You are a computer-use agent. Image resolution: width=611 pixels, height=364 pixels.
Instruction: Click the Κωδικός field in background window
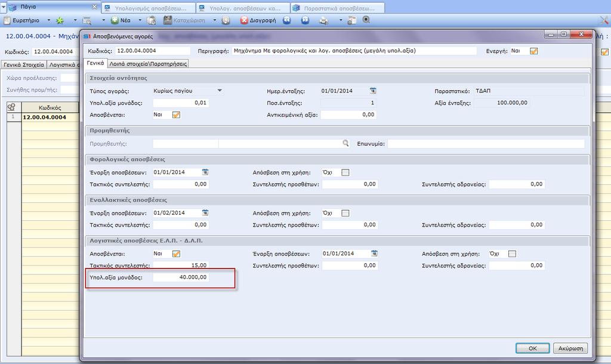coord(54,51)
